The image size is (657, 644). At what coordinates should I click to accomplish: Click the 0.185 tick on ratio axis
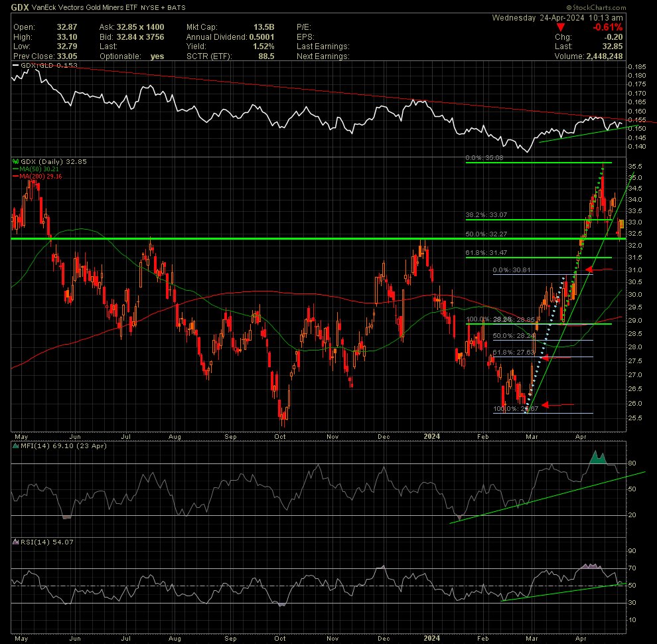637,66
